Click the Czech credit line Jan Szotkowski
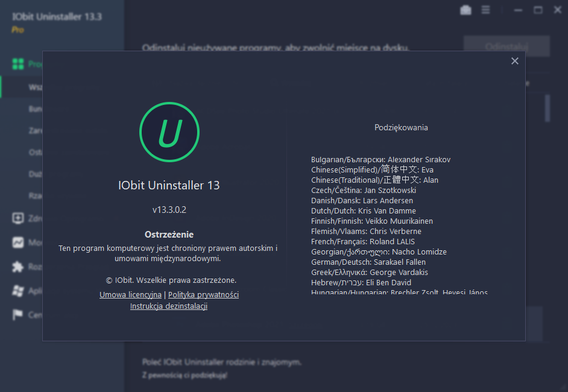 tap(364, 190)
